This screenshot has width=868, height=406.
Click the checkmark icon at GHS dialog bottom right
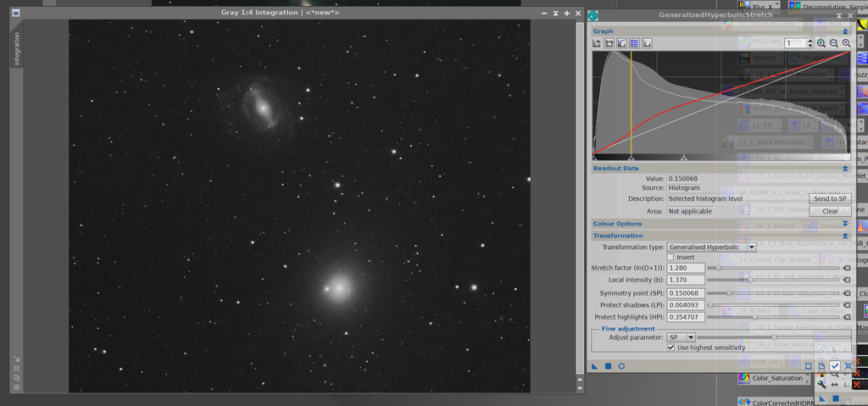[x=835, y=366]
